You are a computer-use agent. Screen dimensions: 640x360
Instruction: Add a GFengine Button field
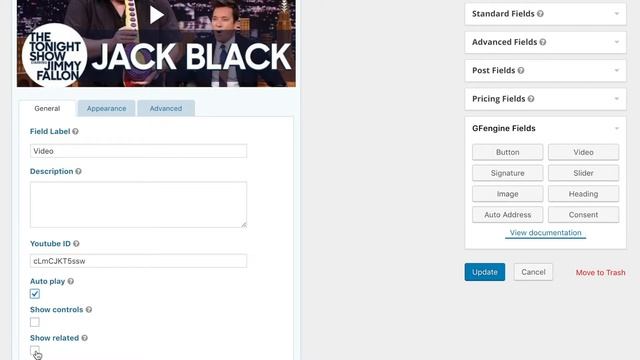(x=508, y=152)
